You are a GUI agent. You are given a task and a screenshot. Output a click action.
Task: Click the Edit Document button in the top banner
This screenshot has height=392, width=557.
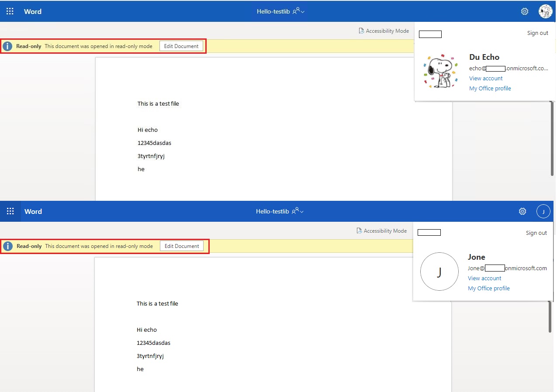181,45
